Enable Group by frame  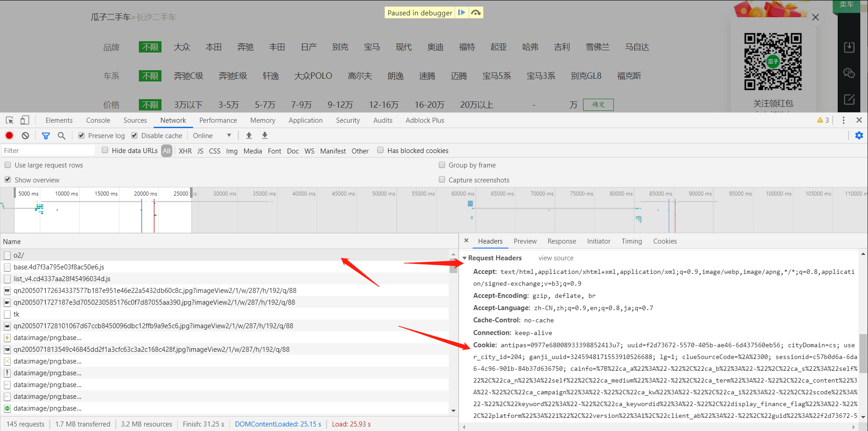click(442, 165)
